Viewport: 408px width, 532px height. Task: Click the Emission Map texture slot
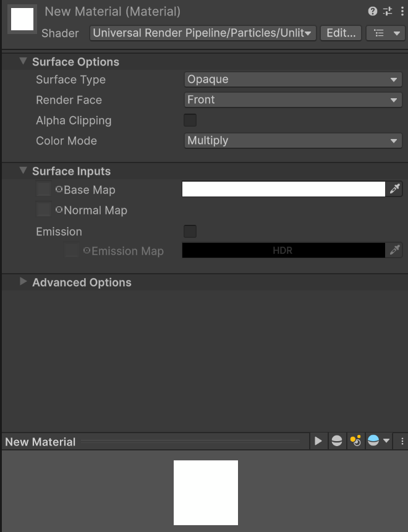(x=72, y=250)
